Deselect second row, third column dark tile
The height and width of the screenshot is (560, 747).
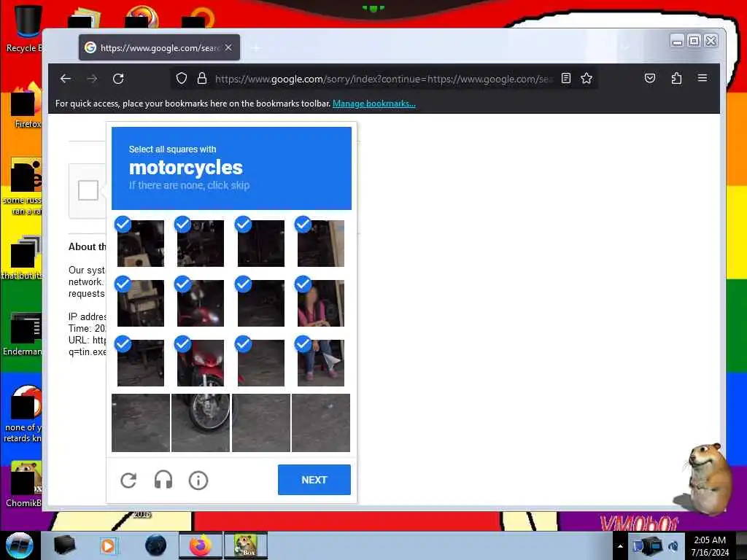261,303
